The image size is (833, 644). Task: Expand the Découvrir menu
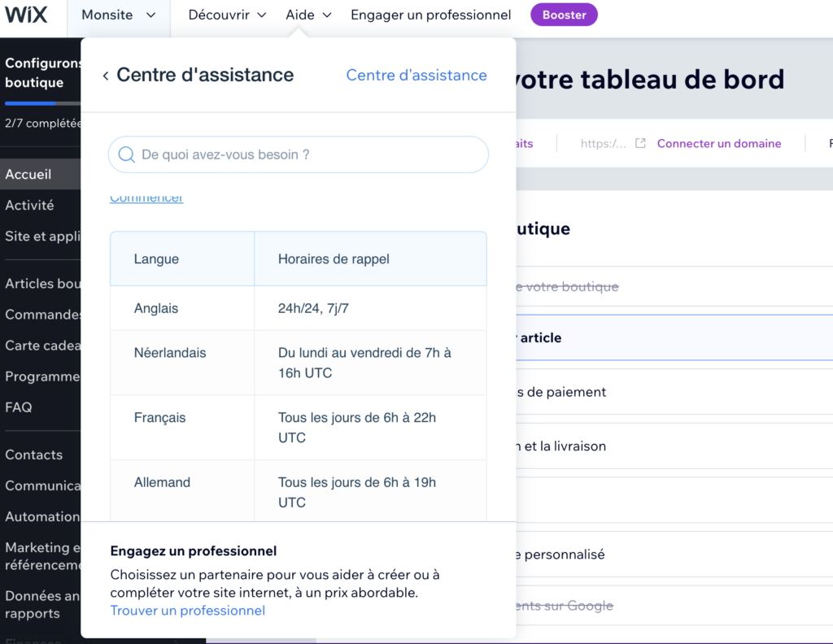pos(227,15)
